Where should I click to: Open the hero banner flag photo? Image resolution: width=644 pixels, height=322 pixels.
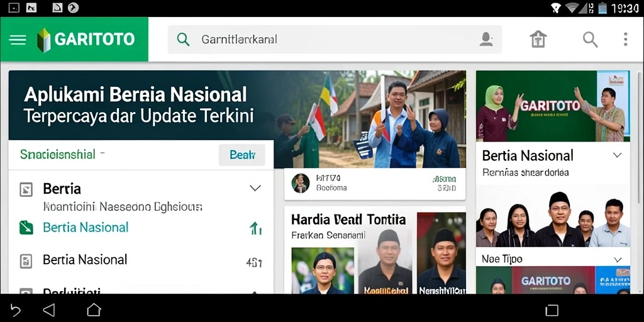[x=370, y=119]
